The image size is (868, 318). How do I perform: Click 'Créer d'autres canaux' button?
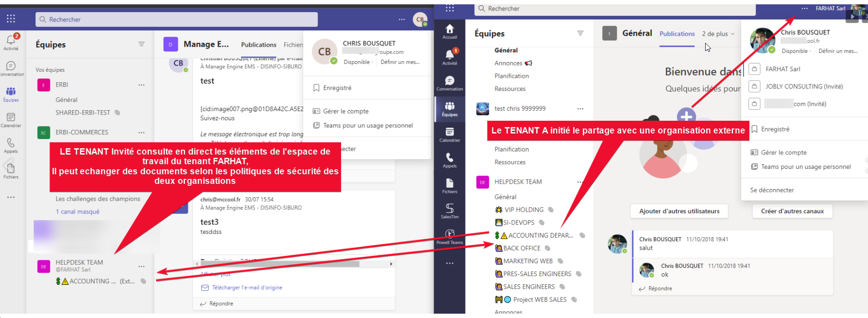(x=792, y=211)
